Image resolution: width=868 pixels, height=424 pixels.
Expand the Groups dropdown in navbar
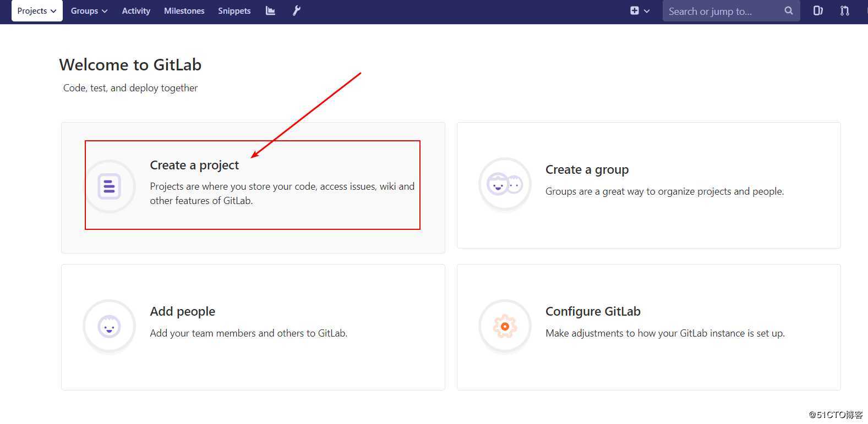pos(89,11)
